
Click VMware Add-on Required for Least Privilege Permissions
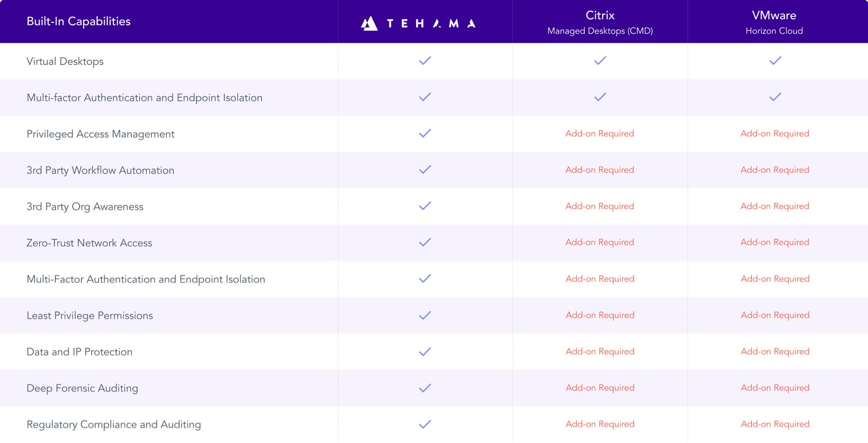coord(775,315)
